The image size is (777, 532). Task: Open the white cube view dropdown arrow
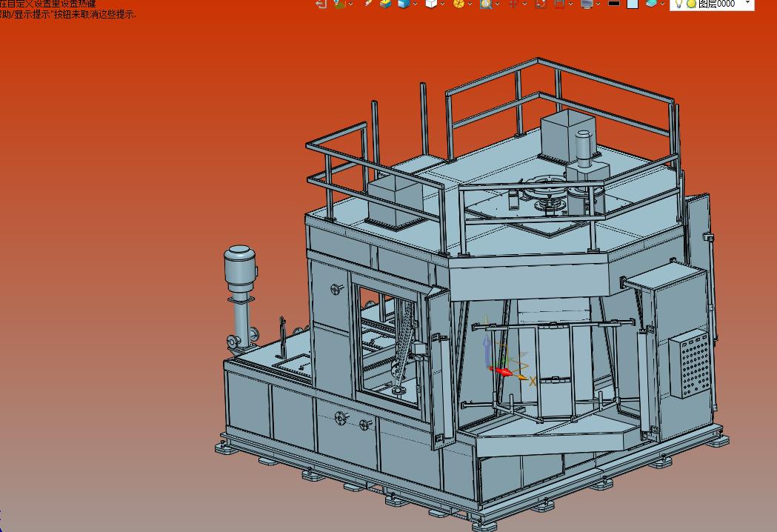point(442,4)
